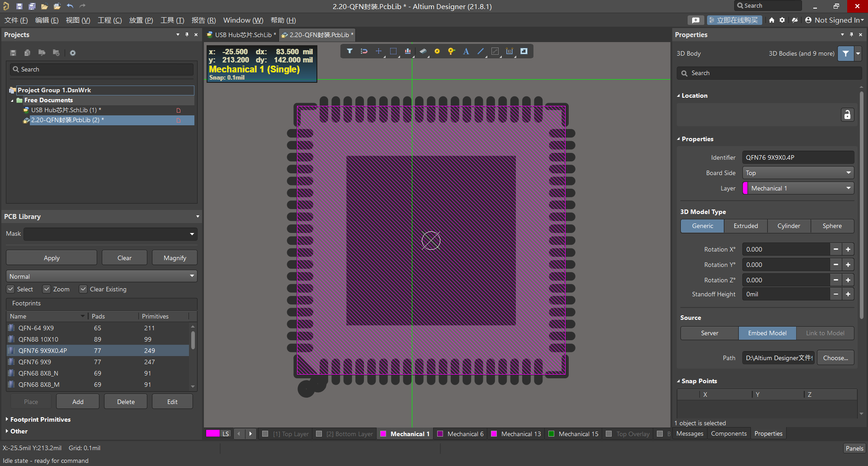Place a pad with the yellow ring icon
The width and height of the screenshot is (868, 466).
click(437, 51)
